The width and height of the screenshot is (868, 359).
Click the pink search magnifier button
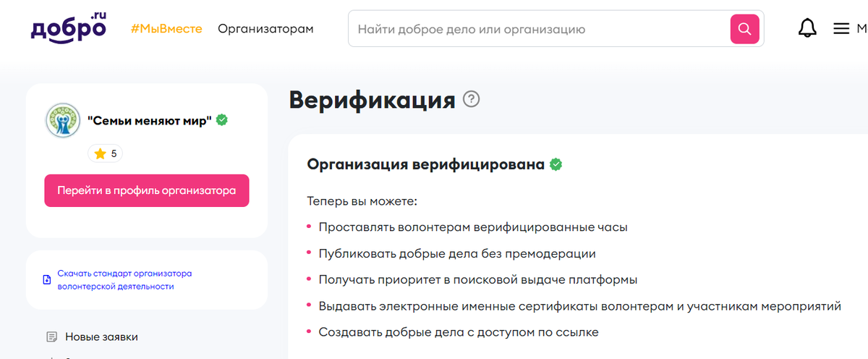pos(744,29)
